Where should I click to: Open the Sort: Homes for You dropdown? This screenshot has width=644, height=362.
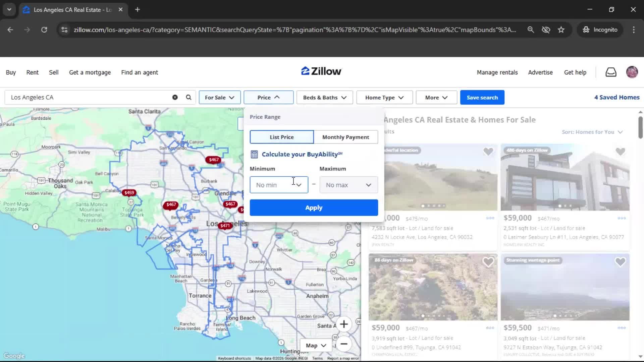(592, 132)
